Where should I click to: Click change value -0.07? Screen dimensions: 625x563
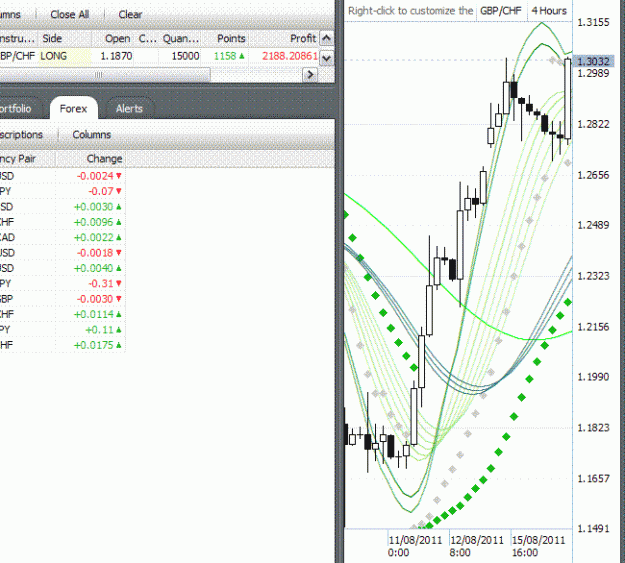pos(101,191)
